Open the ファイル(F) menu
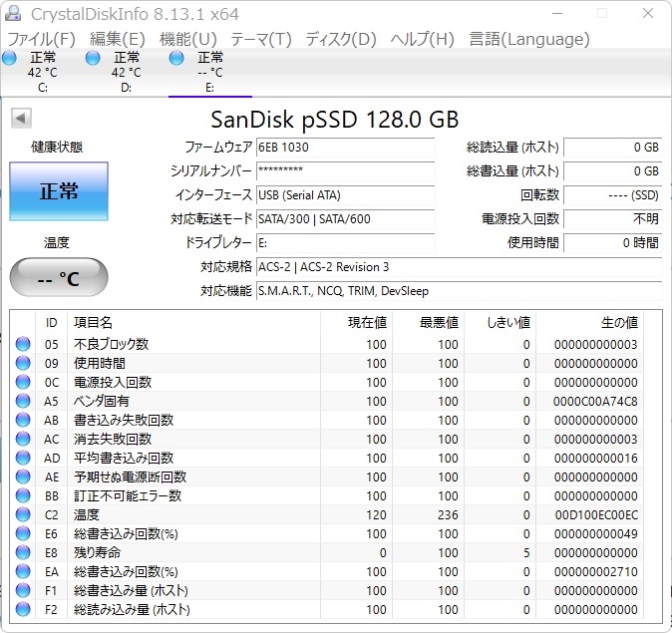 [41, 39]
